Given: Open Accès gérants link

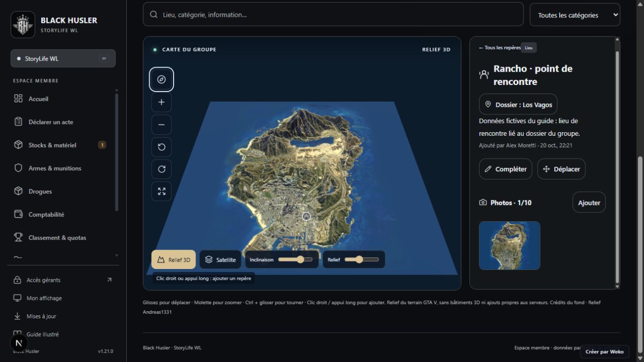Looking at the screenshot, I should (63, 280).
